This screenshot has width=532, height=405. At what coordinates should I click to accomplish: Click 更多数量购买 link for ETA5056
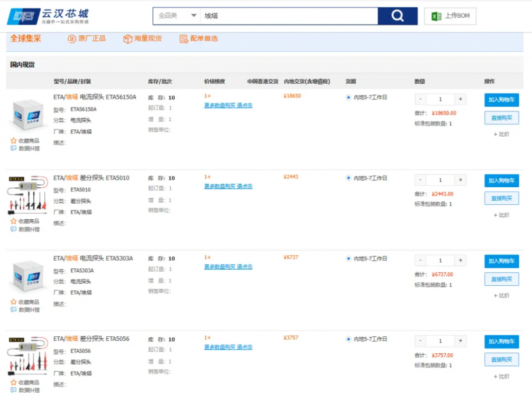click(228, 347)
